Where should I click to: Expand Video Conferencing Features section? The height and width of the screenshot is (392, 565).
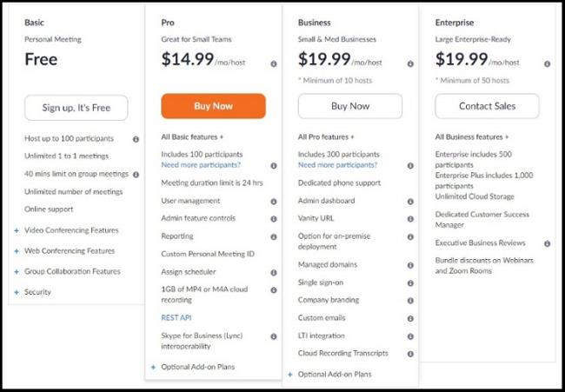66,230
